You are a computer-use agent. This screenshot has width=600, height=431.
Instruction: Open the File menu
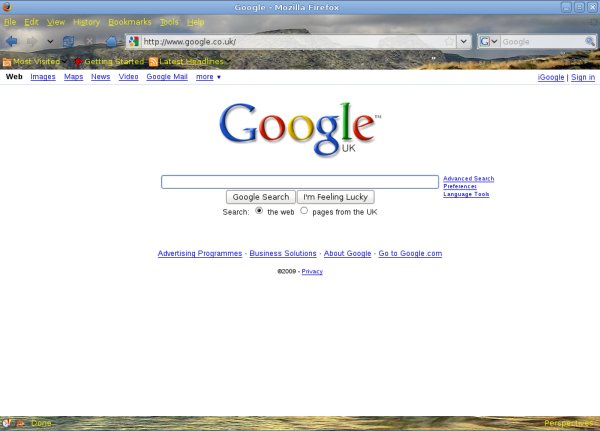[x=10, y=22]
